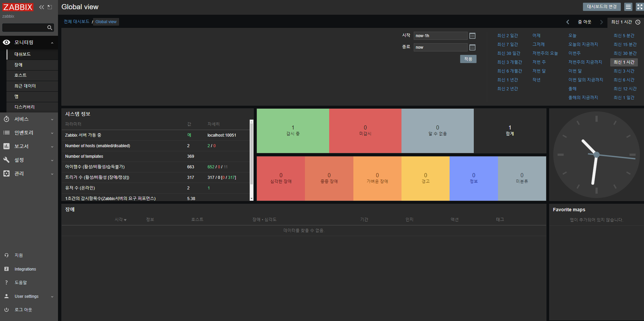Click the search magnifier icon

(50, 28)
